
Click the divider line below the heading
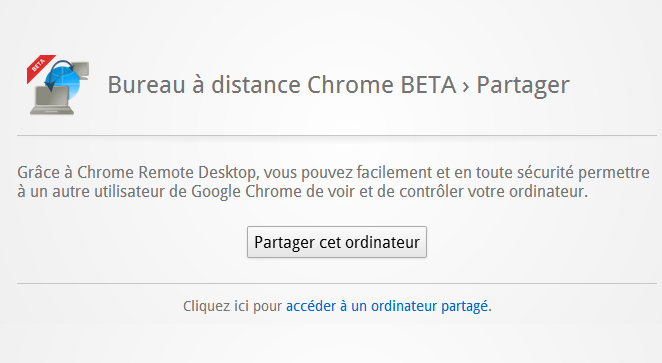[337, 135]
